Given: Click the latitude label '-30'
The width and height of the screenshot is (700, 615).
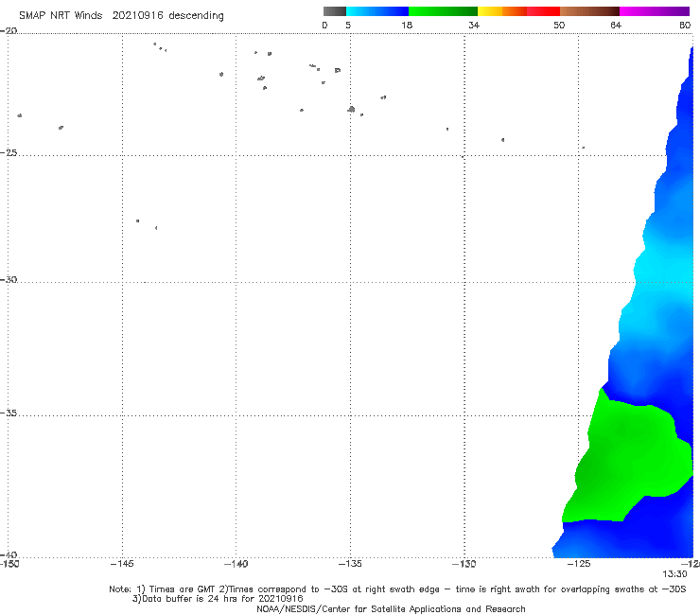Looking at the screenshot, I should 9,279.
